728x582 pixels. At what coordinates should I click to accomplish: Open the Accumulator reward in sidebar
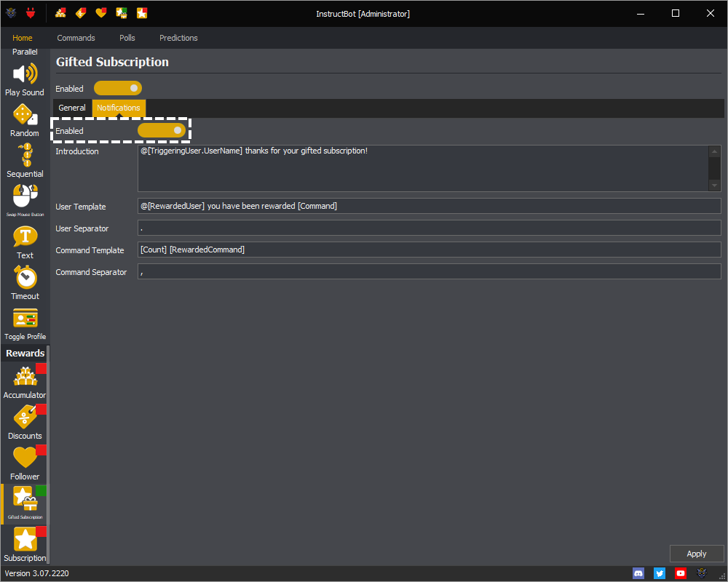point(25,383)
